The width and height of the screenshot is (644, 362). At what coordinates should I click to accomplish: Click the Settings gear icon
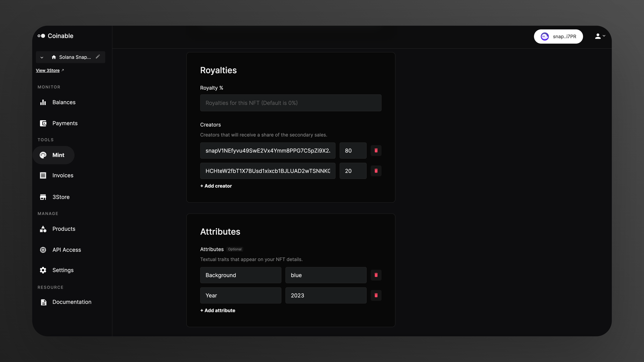[x=43, y=270]
